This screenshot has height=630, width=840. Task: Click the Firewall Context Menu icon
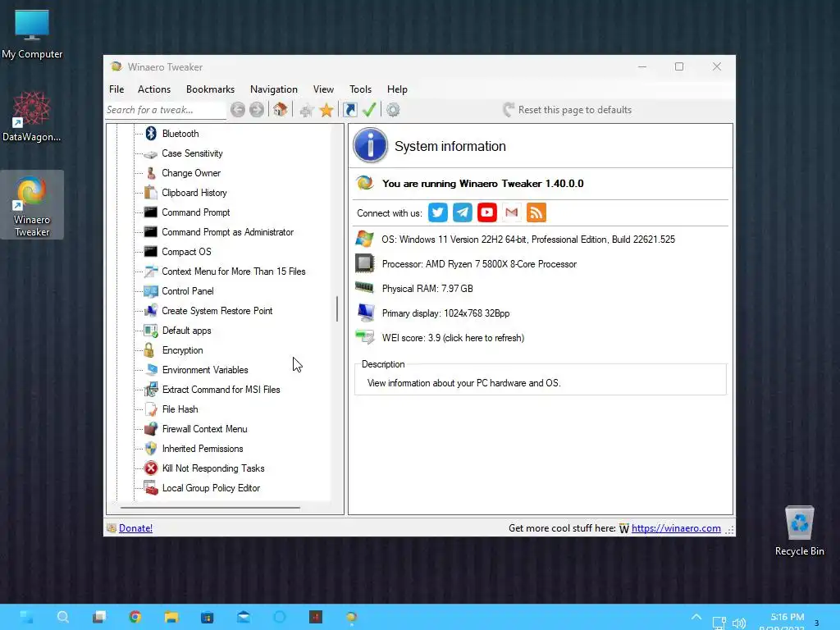(151, 428)
